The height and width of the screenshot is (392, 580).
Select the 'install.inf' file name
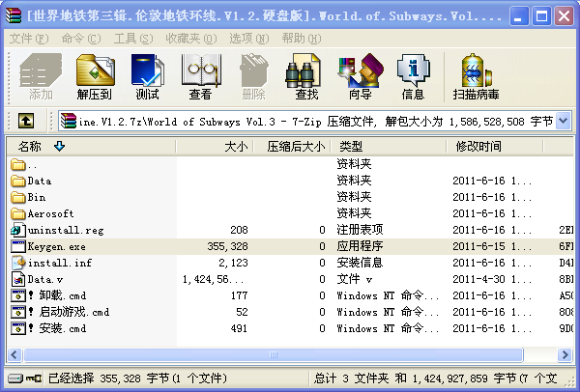coord(60,263)
